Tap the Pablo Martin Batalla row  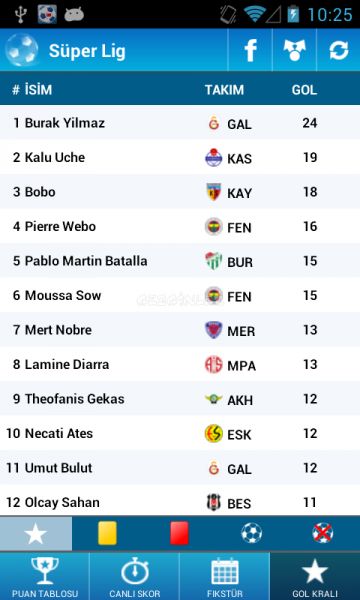180,261
